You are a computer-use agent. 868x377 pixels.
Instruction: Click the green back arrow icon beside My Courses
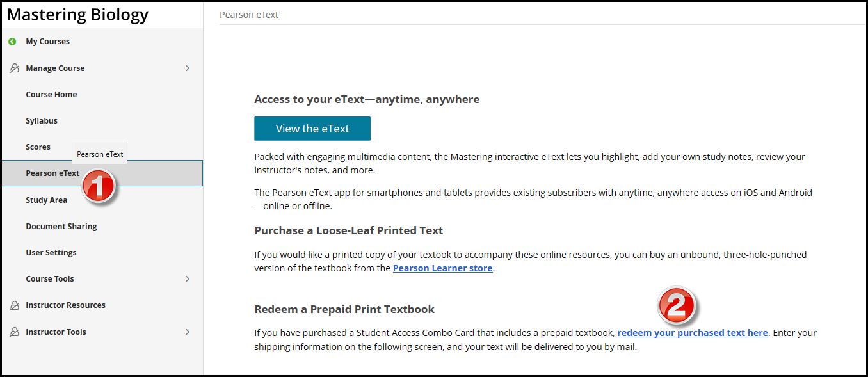12,42
